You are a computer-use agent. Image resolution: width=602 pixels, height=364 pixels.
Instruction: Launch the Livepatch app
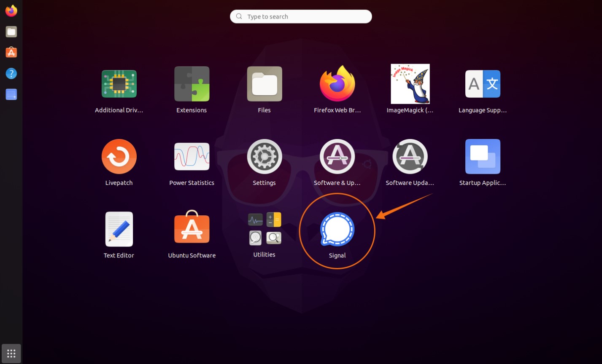coord(119,156)
